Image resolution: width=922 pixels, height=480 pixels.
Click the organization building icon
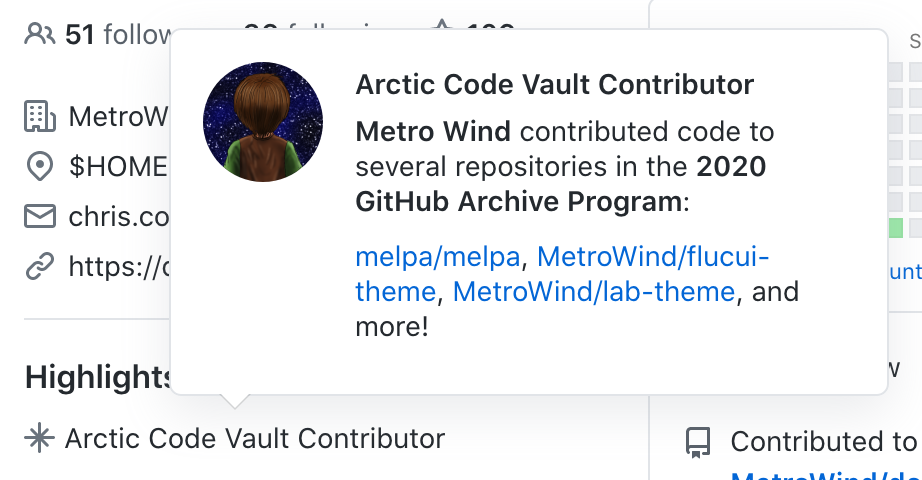point(40,116)
